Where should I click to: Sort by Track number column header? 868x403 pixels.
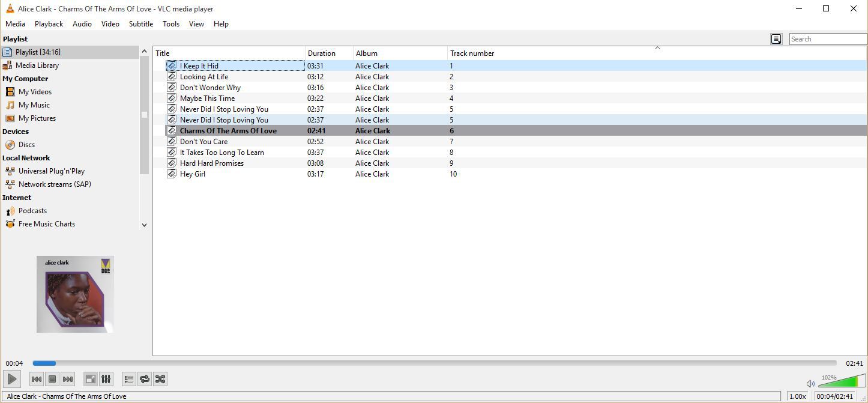tap(657, 53)
